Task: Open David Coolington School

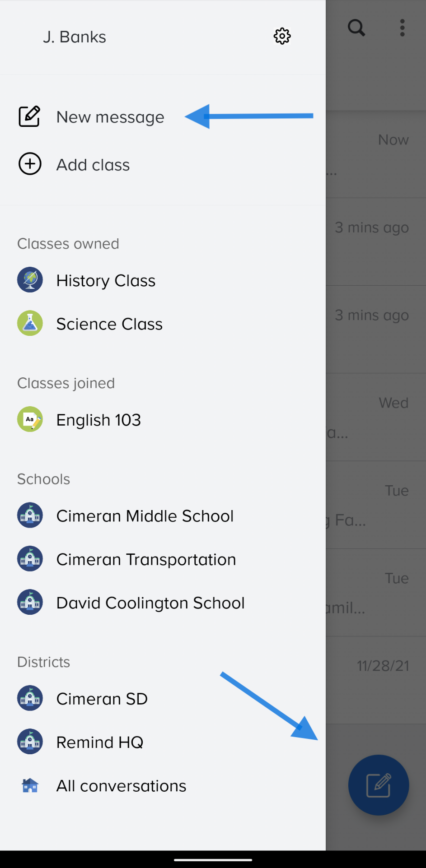Action: pyautogui.click(x=150, y=603)
